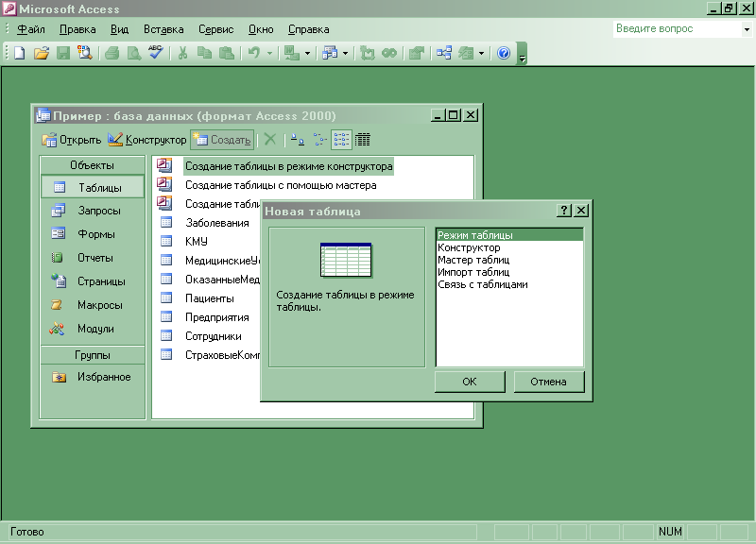Click the New Object toolbar icon

(466, 53)
